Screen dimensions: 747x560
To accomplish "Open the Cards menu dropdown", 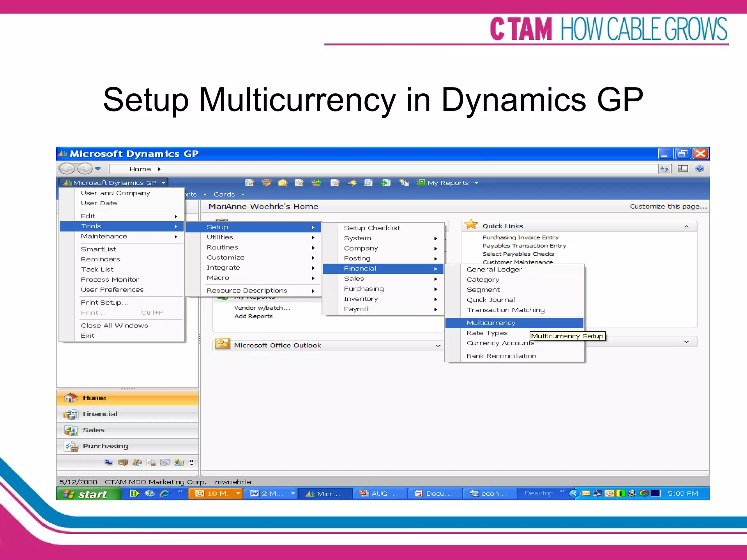I will point(229,194).
